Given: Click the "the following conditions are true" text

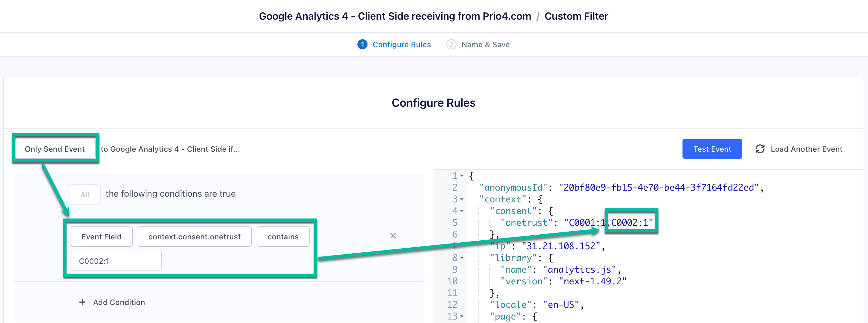Looking at the screenshot, I should [171, 193].
